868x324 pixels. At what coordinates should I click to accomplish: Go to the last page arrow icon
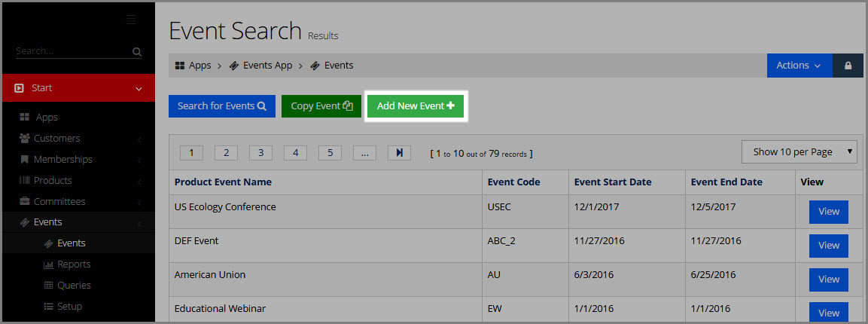coord(399,153)
